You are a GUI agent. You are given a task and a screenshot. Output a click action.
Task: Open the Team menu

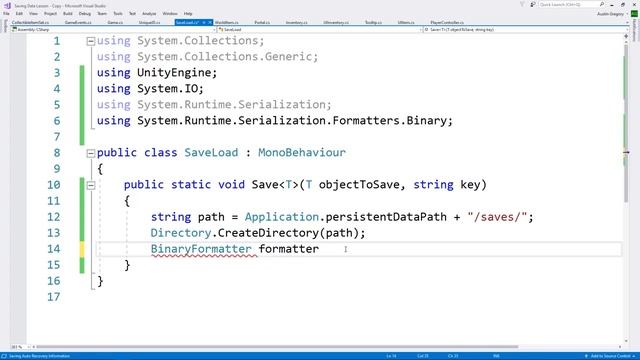pyautogui.click(x=102, y=13)
